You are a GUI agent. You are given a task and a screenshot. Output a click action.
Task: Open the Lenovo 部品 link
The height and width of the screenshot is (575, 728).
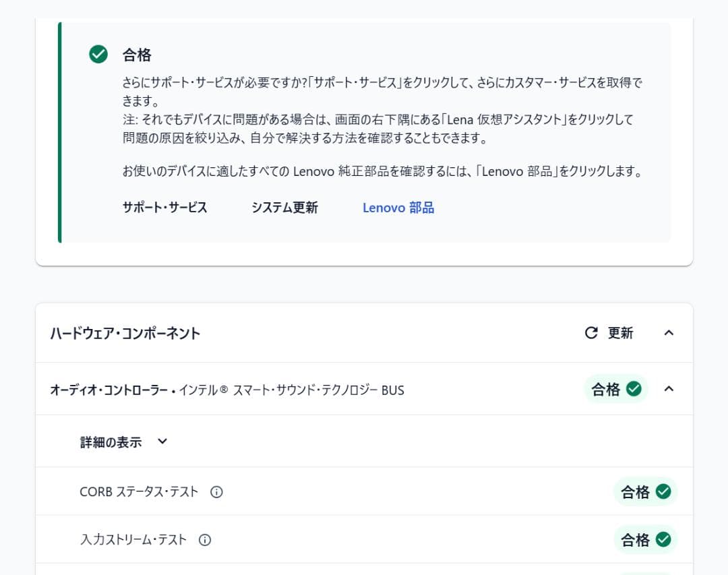(398, 208)
